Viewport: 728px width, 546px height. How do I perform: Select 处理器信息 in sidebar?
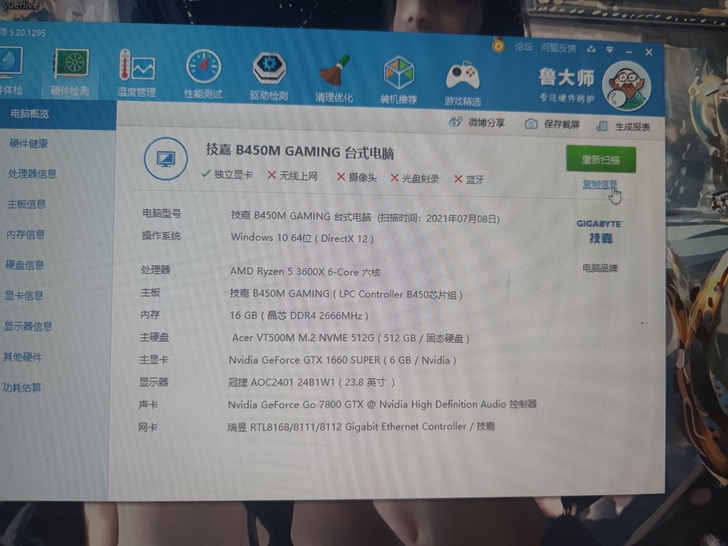(32, 174)
